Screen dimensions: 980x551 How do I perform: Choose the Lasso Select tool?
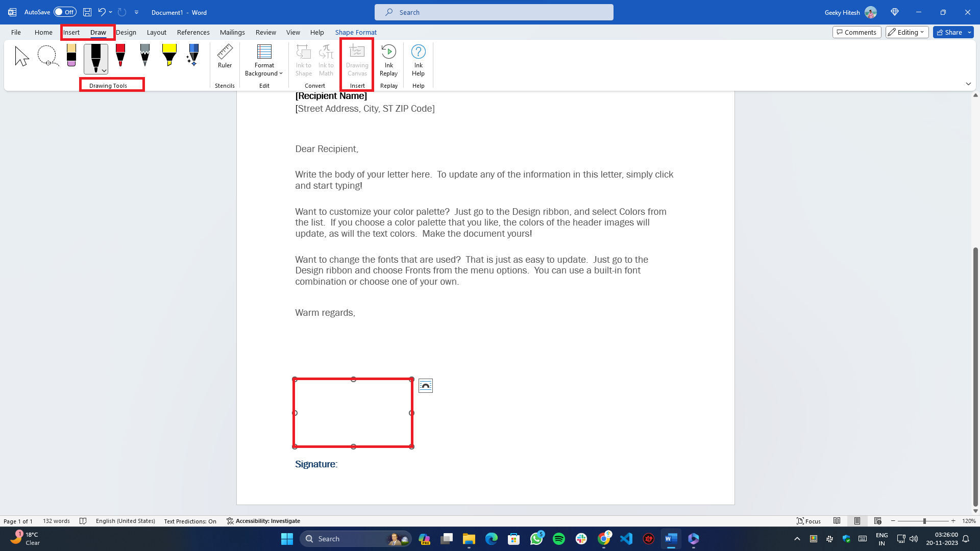[47, 56]
